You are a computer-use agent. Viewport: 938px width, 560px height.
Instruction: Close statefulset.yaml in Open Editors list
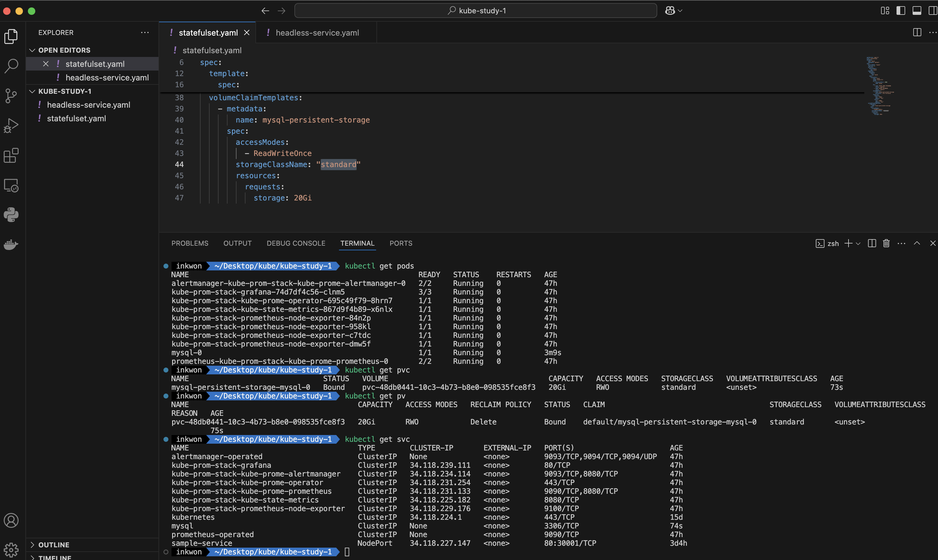(x=46, y=64)
